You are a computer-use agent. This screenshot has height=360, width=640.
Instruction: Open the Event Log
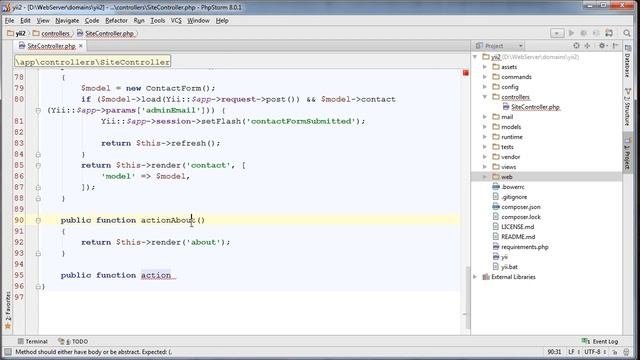click(x=600, y=341)
